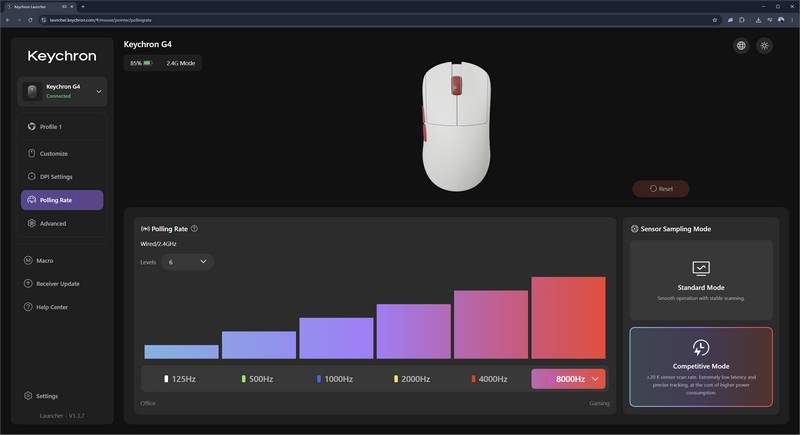Bookmark the page with the star icon
Screen dimensions: 800x435
pyautogui.click(x=714, y=20)
